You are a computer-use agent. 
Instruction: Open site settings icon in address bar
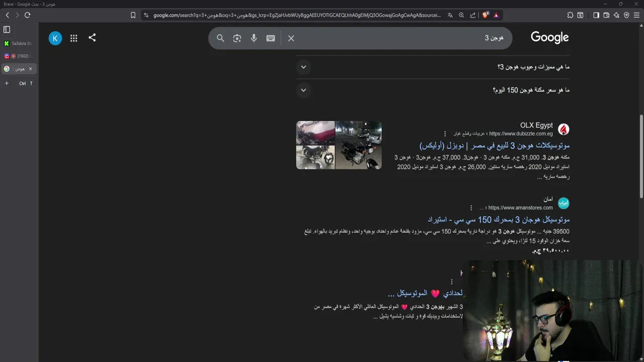pos(146,15)
